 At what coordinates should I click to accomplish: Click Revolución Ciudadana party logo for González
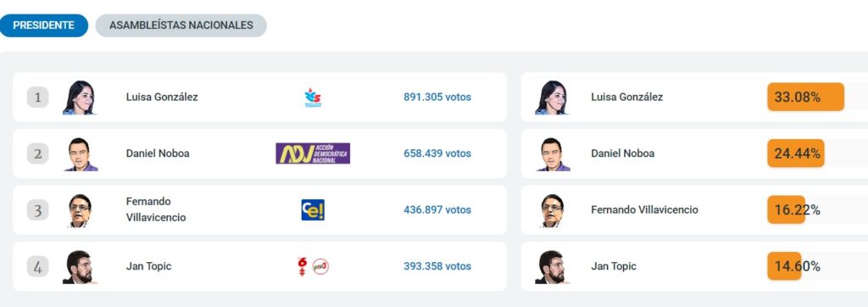tap(313, 98)
